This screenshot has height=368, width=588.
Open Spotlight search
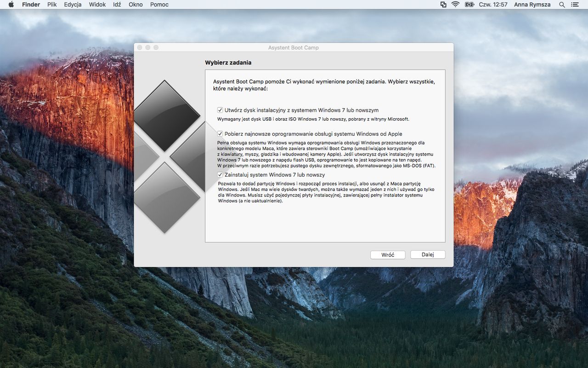click(562, 5)
